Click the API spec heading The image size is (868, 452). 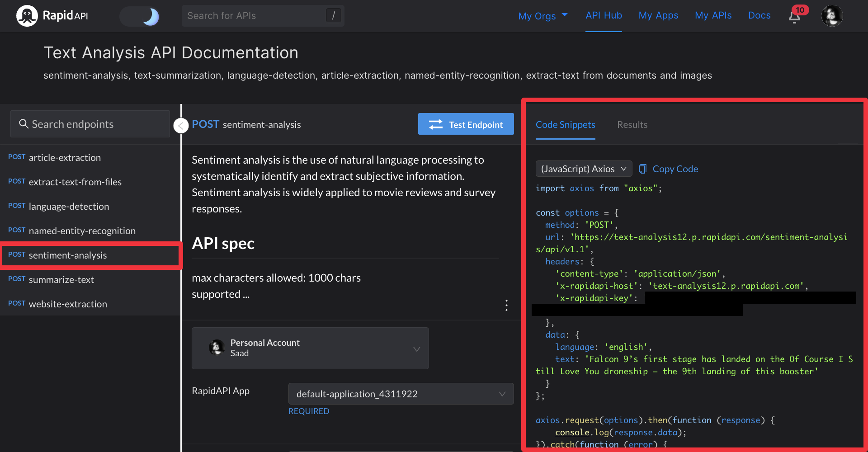(223, 243)
